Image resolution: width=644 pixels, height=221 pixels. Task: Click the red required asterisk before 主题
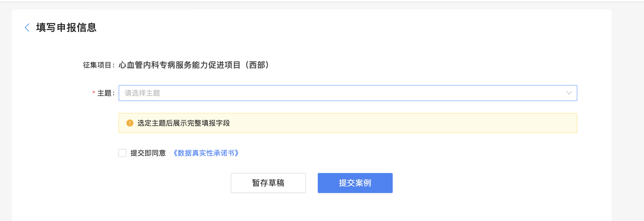(94, 92)
